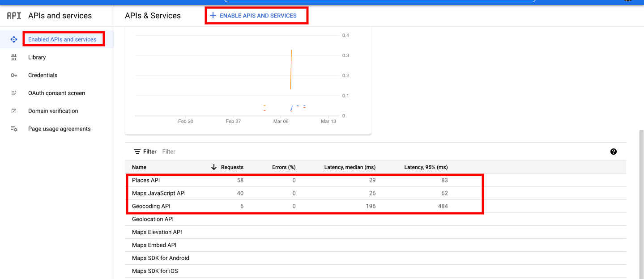This screenshot has width=644, height=279.
Task: Click the Maps JavaScript API median latency 26
Action: (372, 193)
